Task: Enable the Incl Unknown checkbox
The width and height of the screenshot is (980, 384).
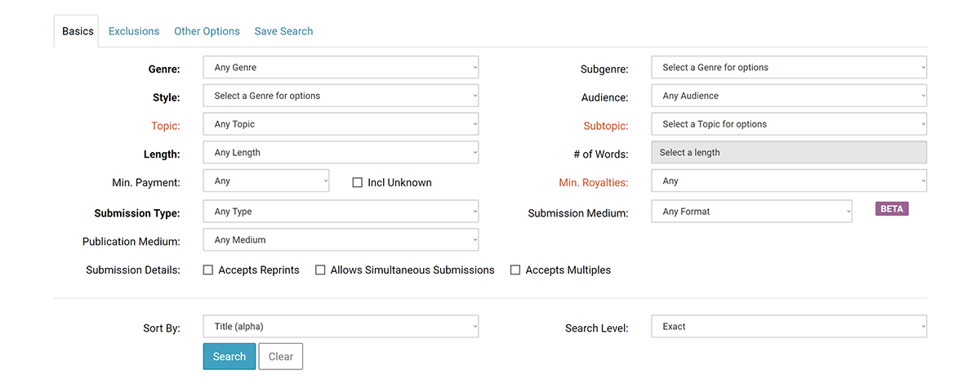Action: pyautogui.click(x=357, y=182)
